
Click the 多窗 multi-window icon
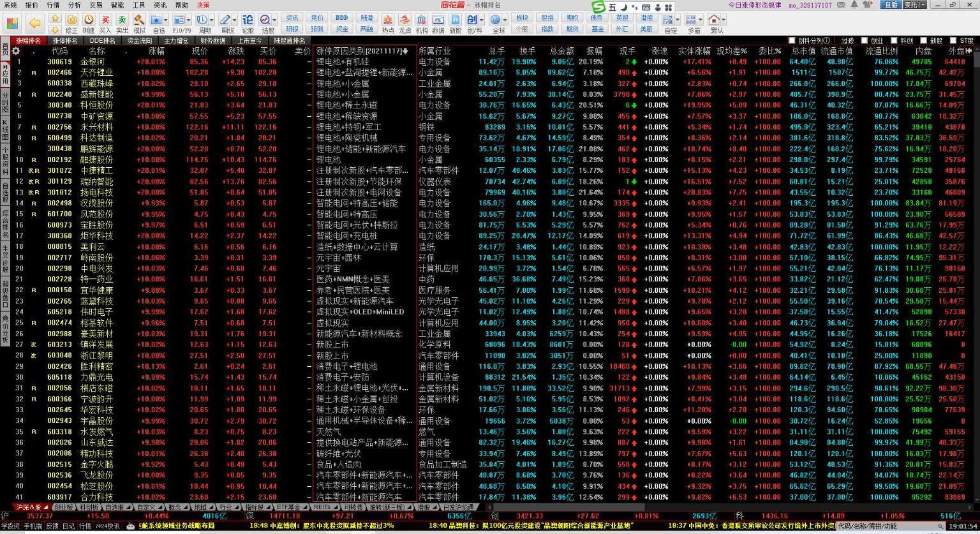[x=692, y=20]
